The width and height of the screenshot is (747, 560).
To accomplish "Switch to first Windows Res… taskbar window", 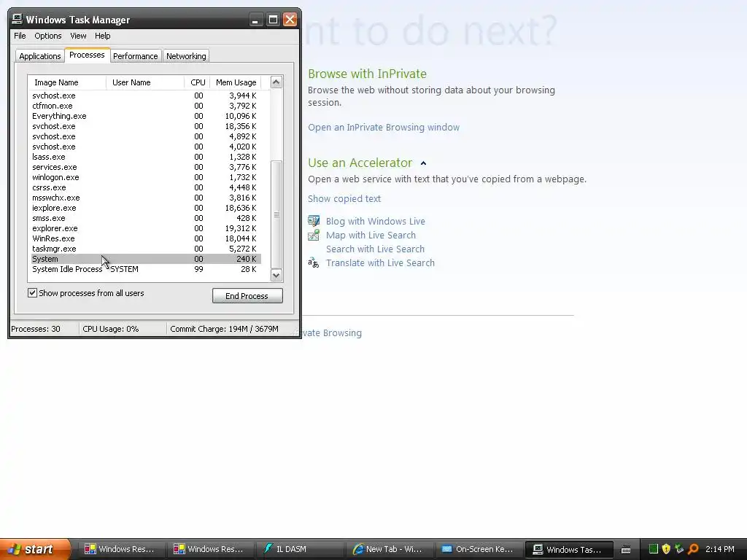I will tap(121, 549).
